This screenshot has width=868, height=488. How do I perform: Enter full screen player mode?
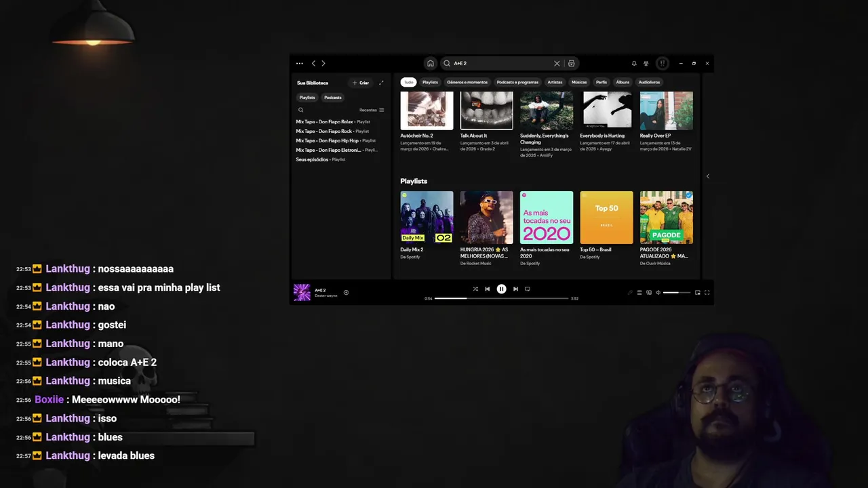click(707, 293)
